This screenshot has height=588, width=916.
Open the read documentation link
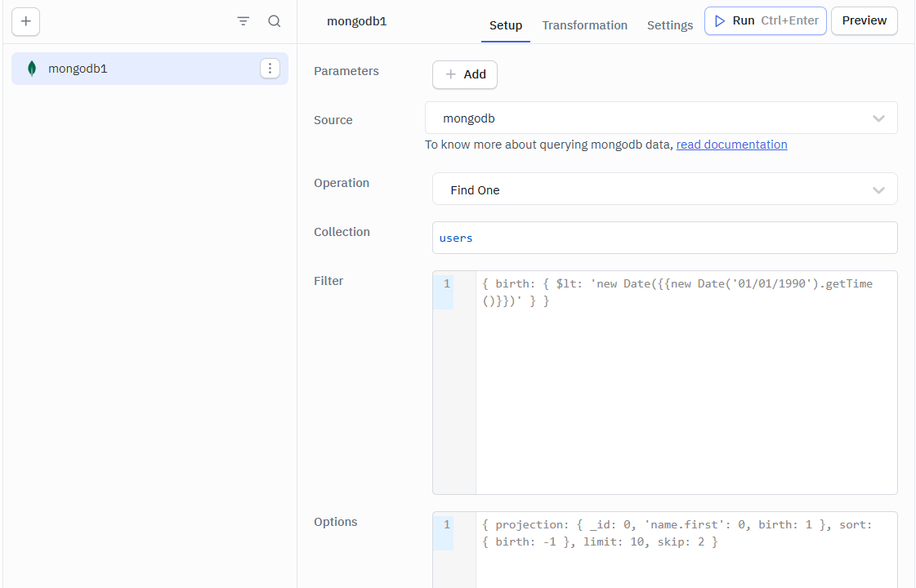(x=731, y=145)
